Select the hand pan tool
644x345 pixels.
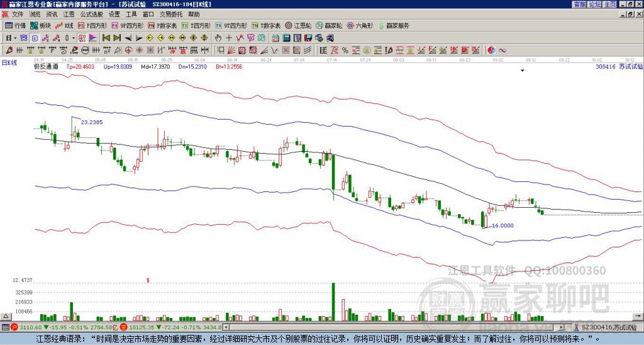[218, 38]
